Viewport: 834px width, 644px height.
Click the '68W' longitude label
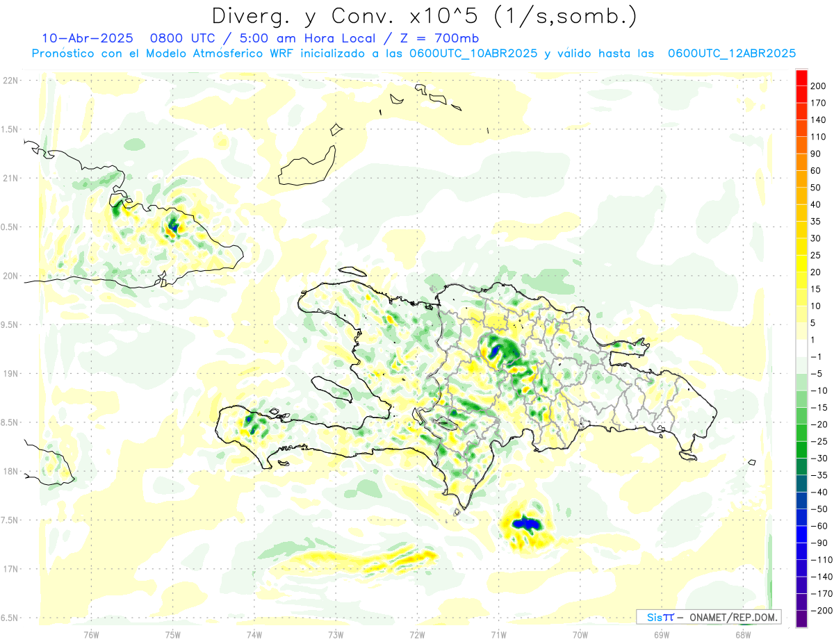743,634
